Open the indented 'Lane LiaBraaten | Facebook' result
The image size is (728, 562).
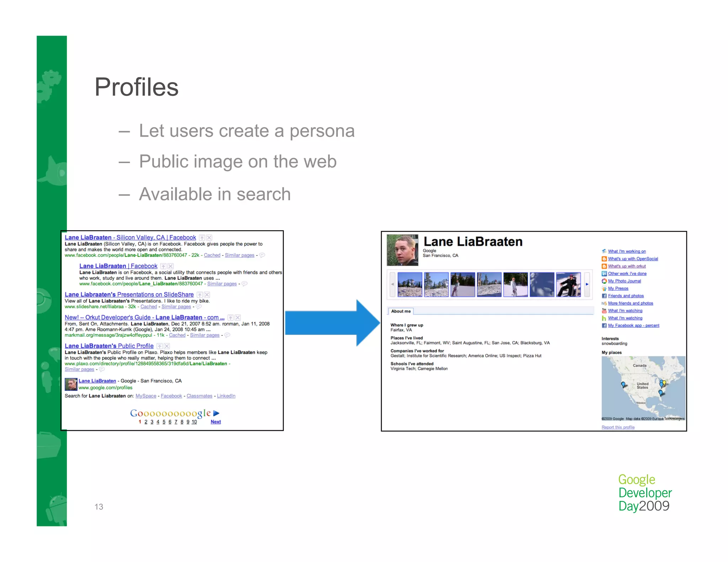coord(118,266)
